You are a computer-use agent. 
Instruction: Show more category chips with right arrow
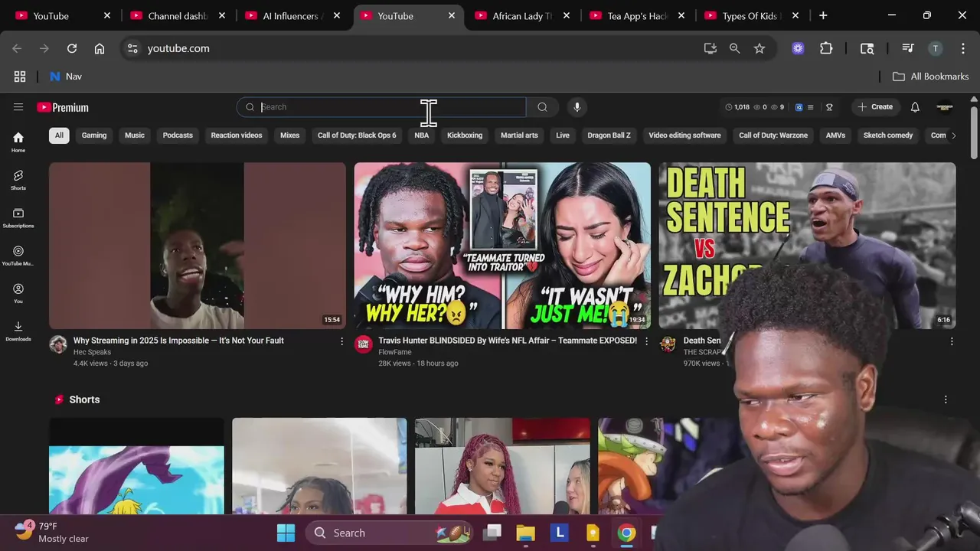[x=953, y=135]
